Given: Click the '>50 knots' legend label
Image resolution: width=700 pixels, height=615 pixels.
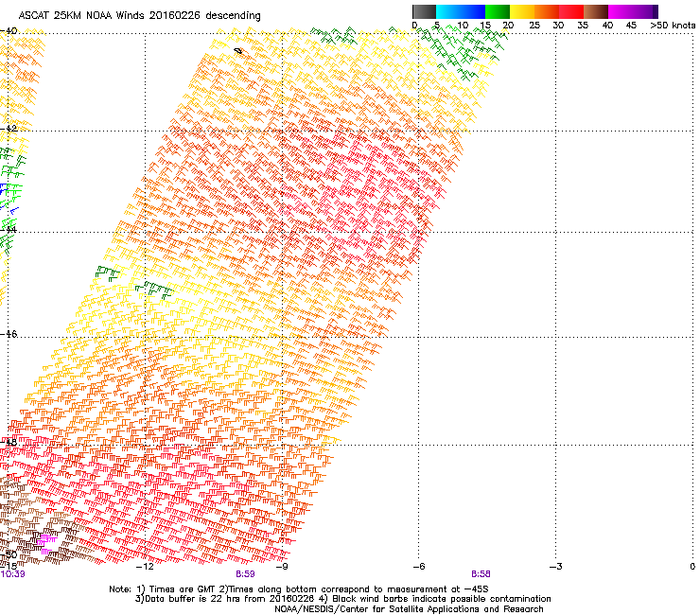Looking at the screenshot, I should (673, 26).
